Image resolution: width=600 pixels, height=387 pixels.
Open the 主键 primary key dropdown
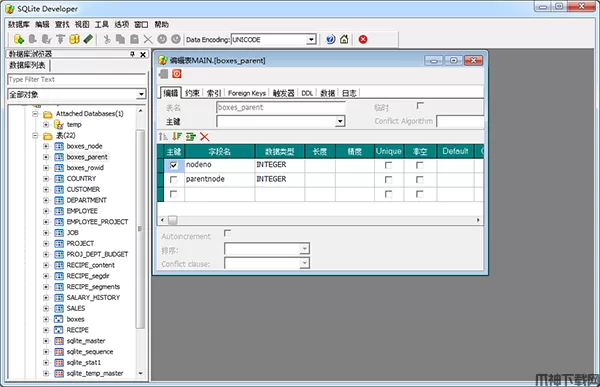coord(340,121)
